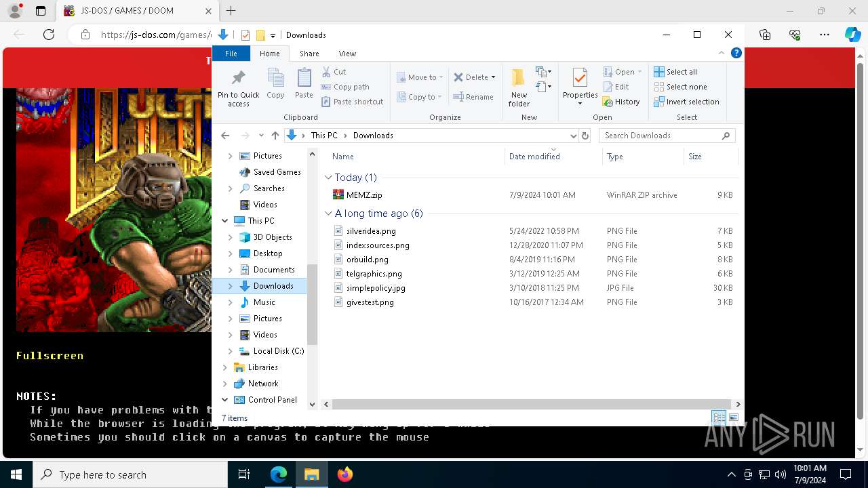The width and height of the screenshot is (868, 488).
Task: Select MEMZ.zip file
Action: click(x=364, y=195)
